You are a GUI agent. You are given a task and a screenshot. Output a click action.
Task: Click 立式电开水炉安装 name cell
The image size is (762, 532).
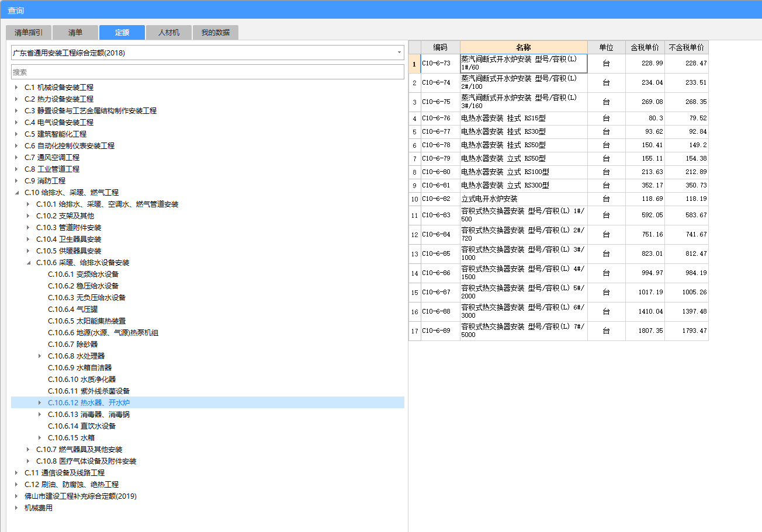[x=524, y=199]
